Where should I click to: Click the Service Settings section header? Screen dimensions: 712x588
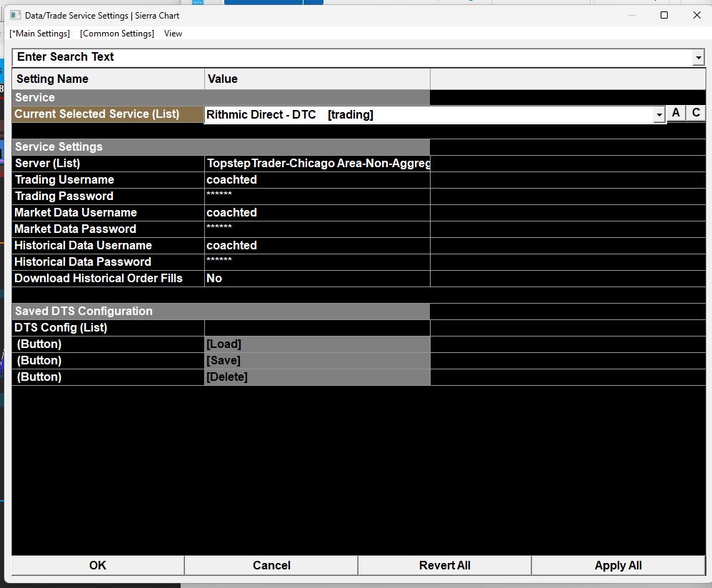(221, 146)
